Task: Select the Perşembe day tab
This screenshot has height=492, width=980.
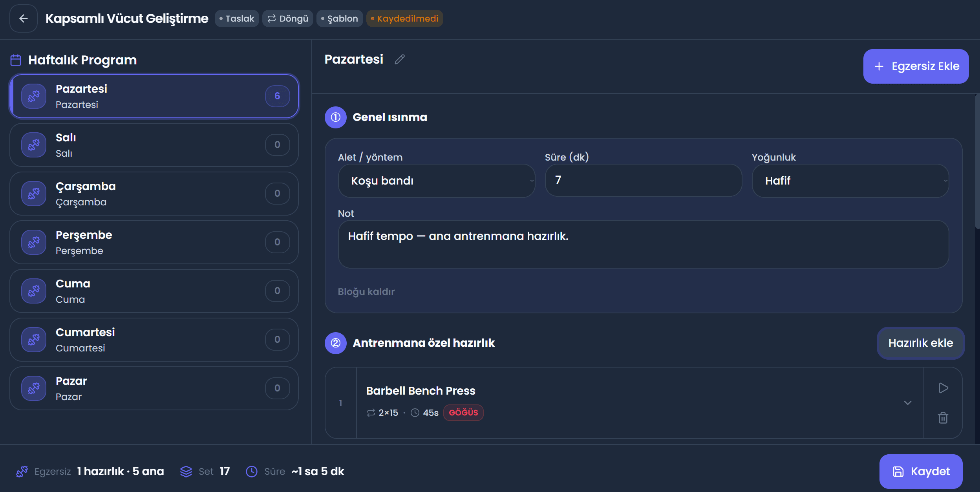Action: tap(154, 242)
